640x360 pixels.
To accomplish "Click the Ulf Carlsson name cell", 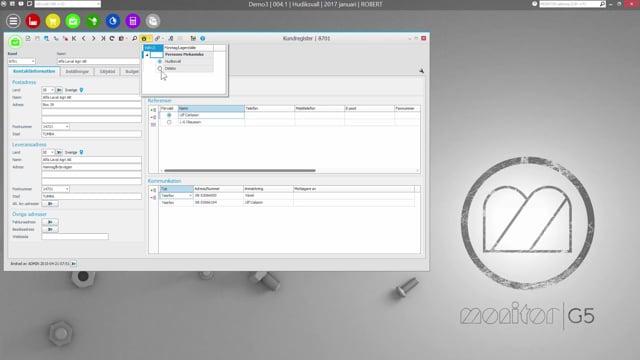I will [211, 115].
